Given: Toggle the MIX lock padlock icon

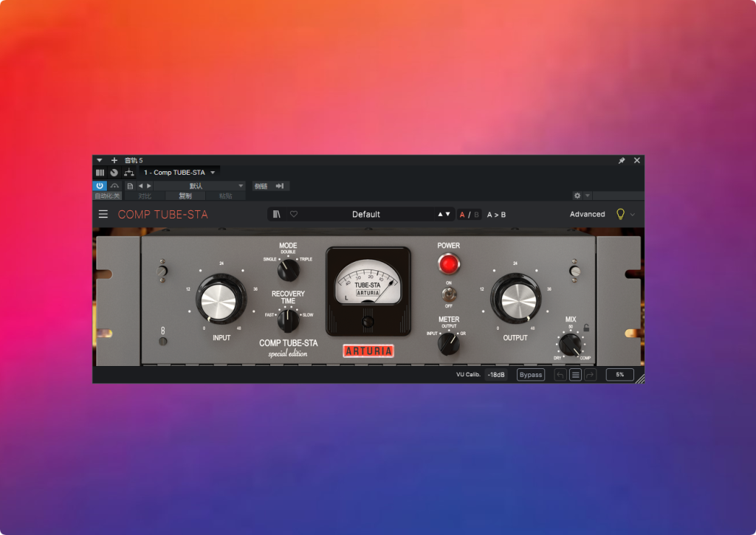Looking at the screenshot, I should coord(586,328).
